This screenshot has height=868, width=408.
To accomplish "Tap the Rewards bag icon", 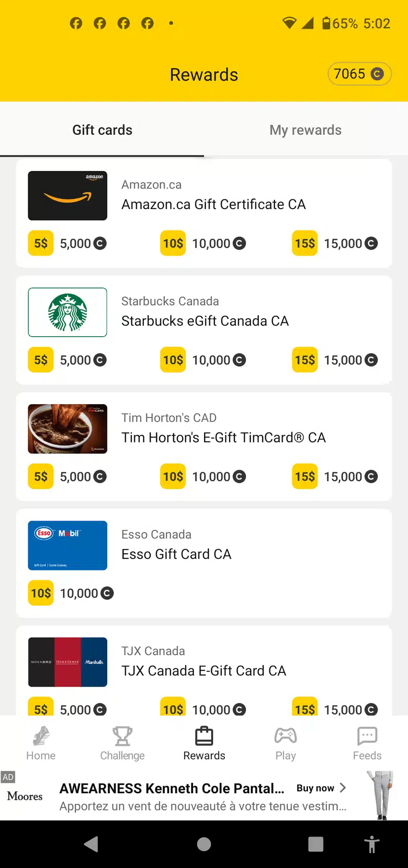I will (204, 736).
